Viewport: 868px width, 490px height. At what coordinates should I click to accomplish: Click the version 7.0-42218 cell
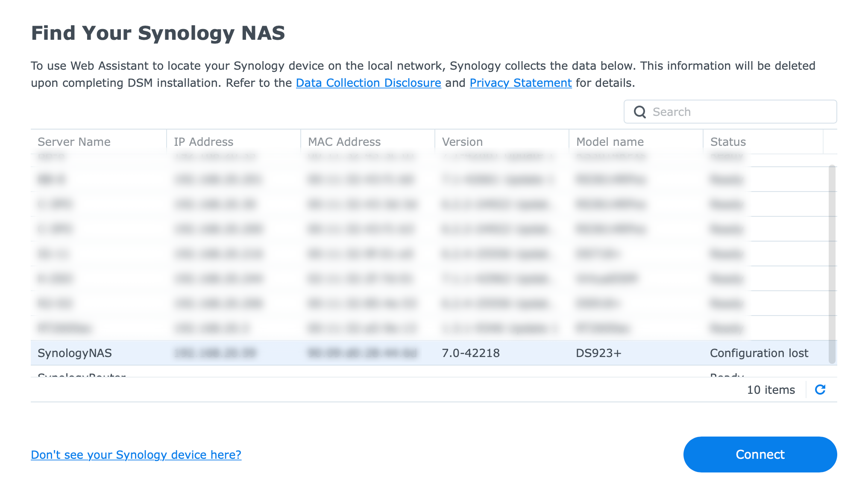(471, 353)
